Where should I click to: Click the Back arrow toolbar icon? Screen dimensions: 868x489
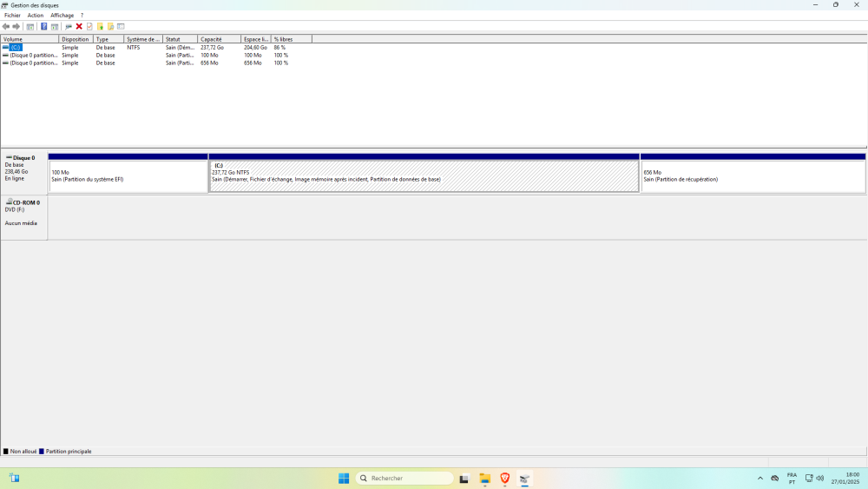pos(5,27)
